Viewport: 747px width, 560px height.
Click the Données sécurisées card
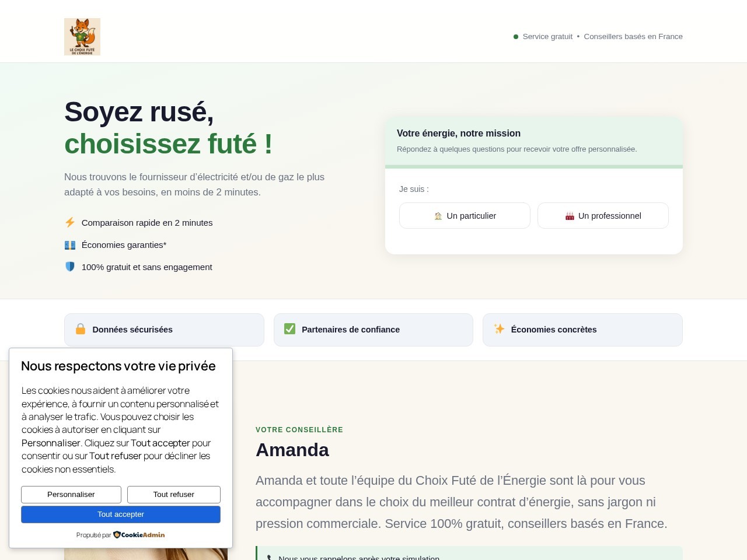point(164,330)
